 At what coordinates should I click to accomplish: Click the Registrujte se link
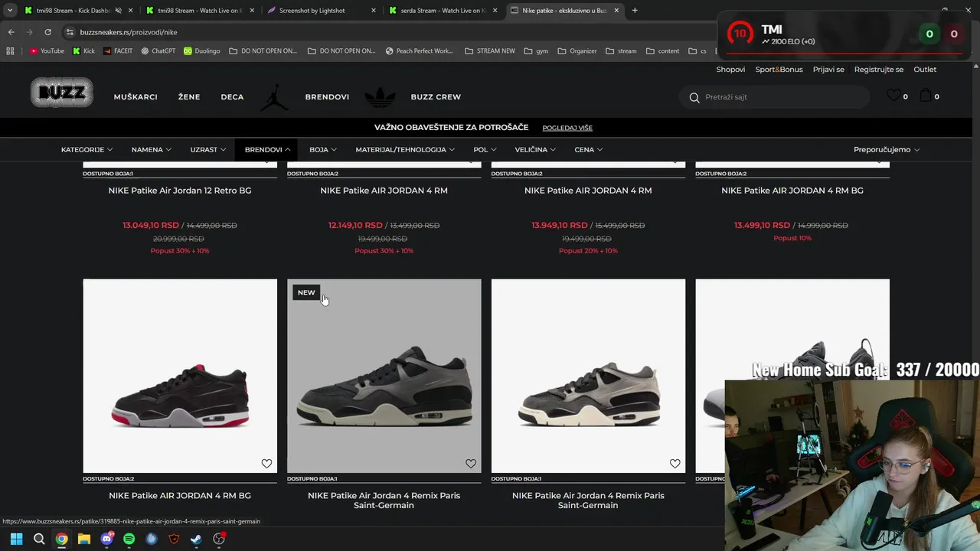878,69
